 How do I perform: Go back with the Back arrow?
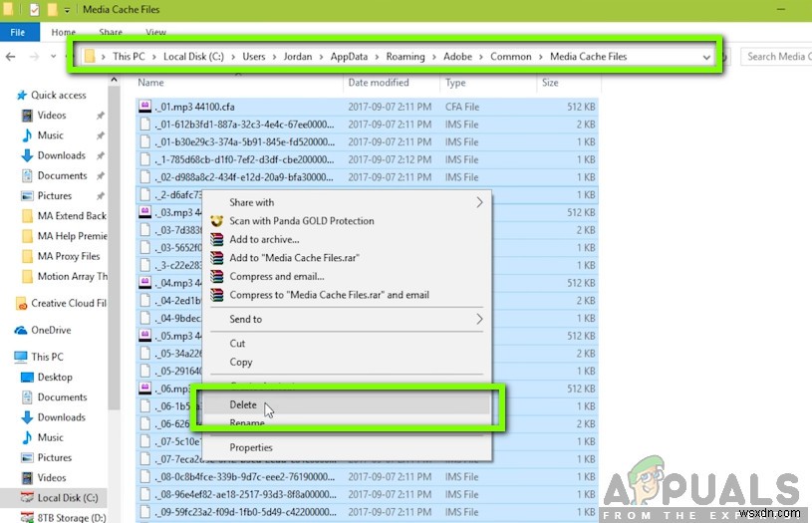click(10, 57)
